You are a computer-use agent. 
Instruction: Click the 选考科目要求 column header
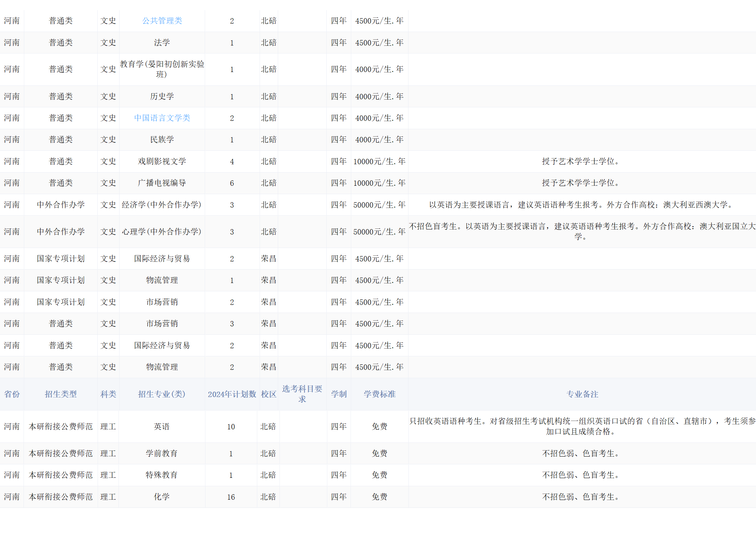click(302, 394)
